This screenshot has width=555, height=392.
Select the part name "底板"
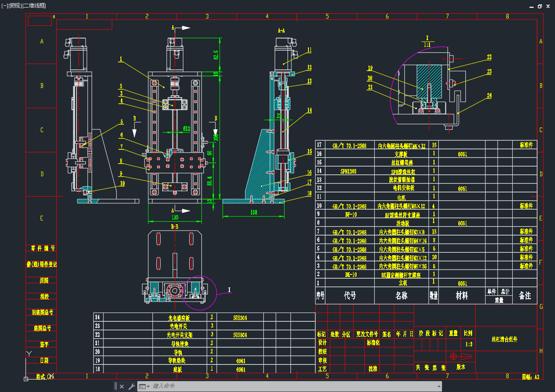point(177,370)
